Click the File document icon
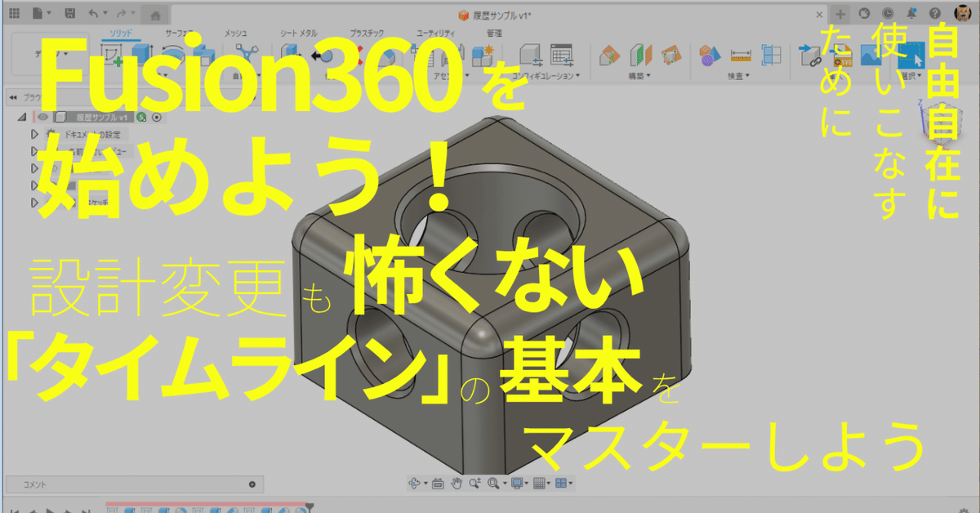The height and width of the screenshot is (513, 980). coord(39,14)
